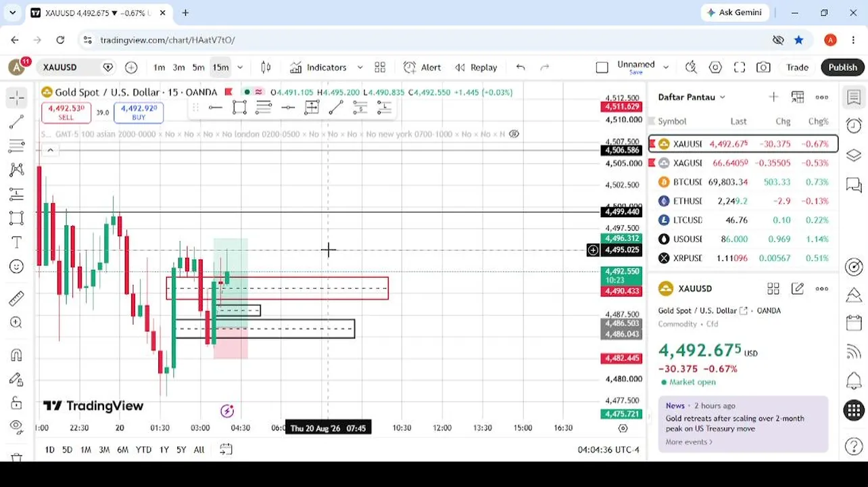Image resolution: width=868 pixels, height=487 pixels.
Task: Open the Indicators dialog
Action: (318, 67)
